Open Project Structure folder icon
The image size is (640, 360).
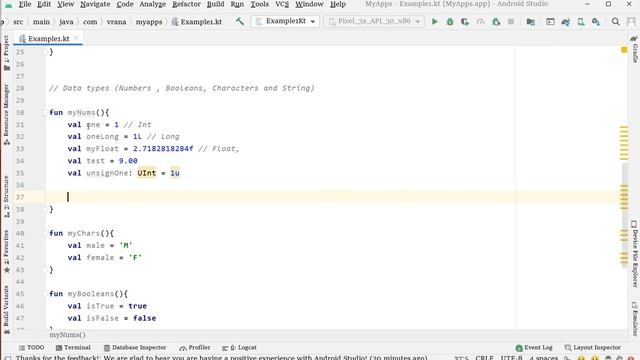tap(531, 21)
